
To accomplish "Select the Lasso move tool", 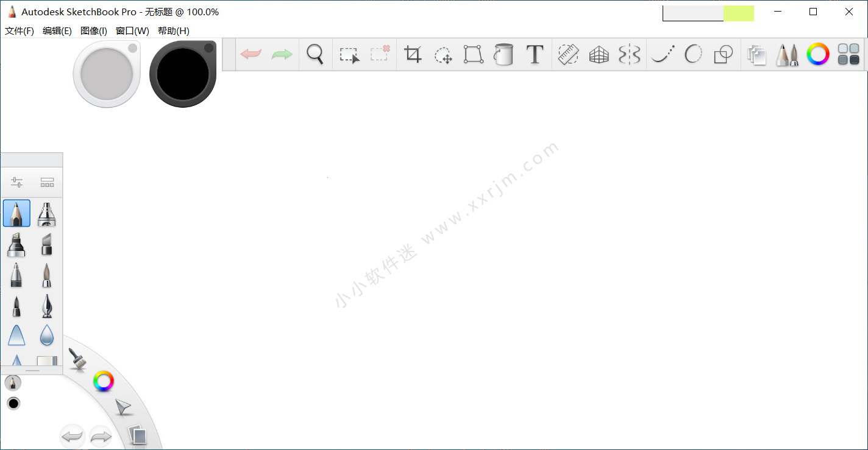I will coord(443,55).
